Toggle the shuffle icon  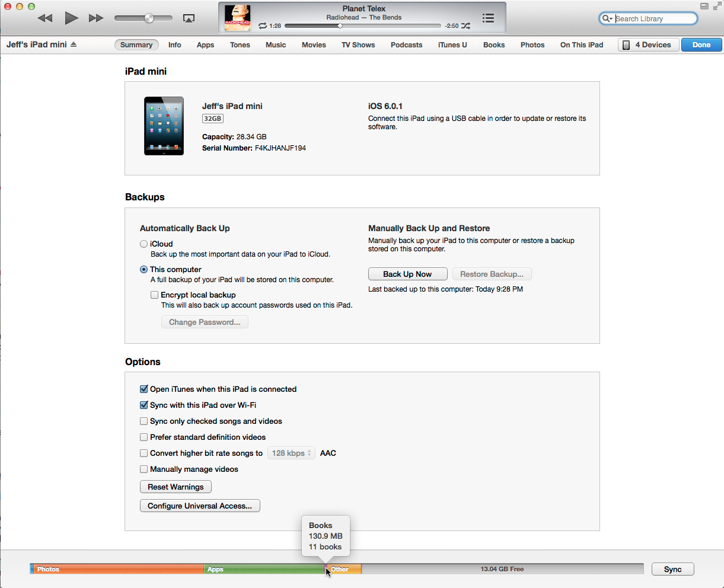pos(466,26)
